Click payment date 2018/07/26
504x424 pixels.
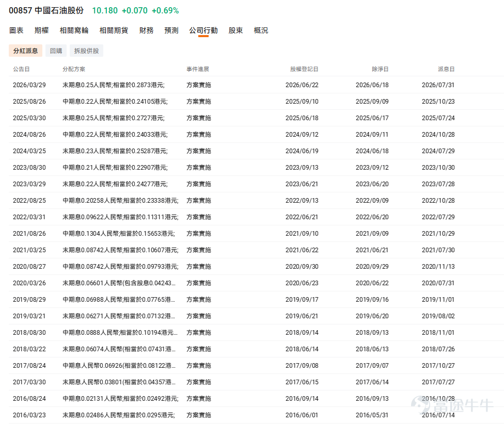click(x=438, y=349)
